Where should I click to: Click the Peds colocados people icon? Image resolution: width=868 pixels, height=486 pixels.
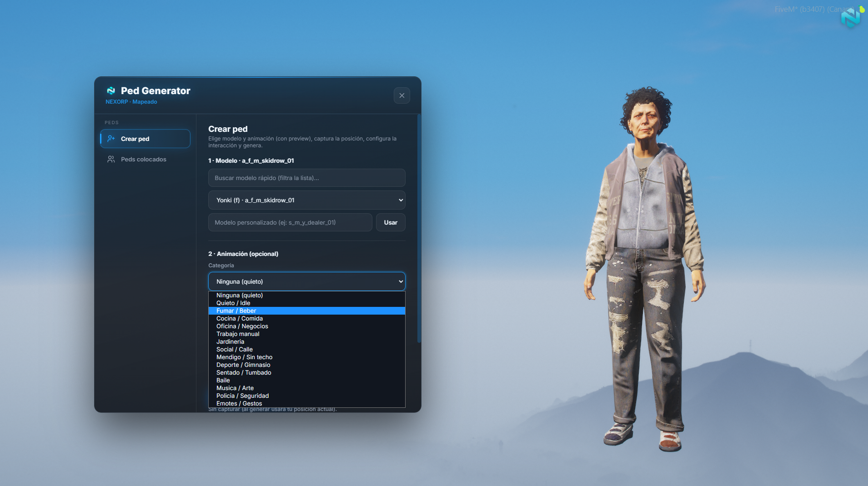[x=110, y=159]
